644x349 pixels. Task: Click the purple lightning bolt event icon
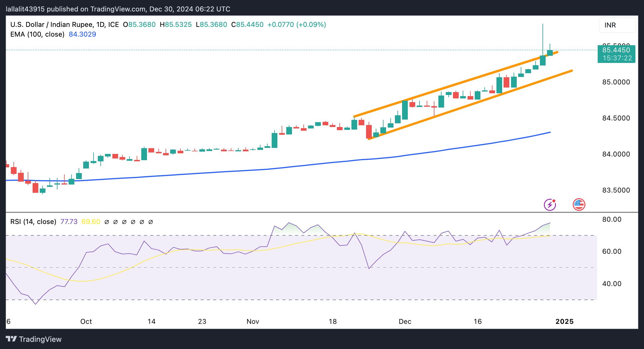[550, 205]
